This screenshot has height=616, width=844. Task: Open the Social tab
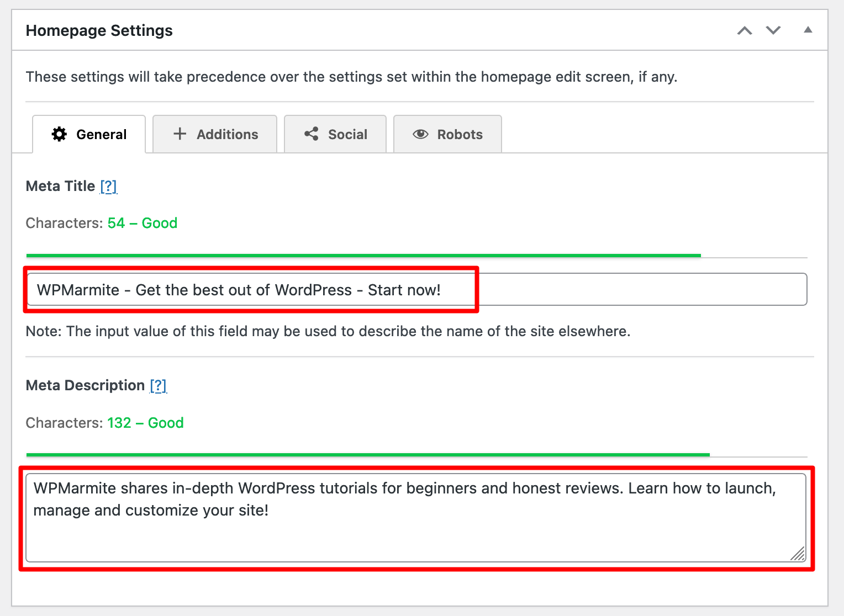(x=335, y=134)
